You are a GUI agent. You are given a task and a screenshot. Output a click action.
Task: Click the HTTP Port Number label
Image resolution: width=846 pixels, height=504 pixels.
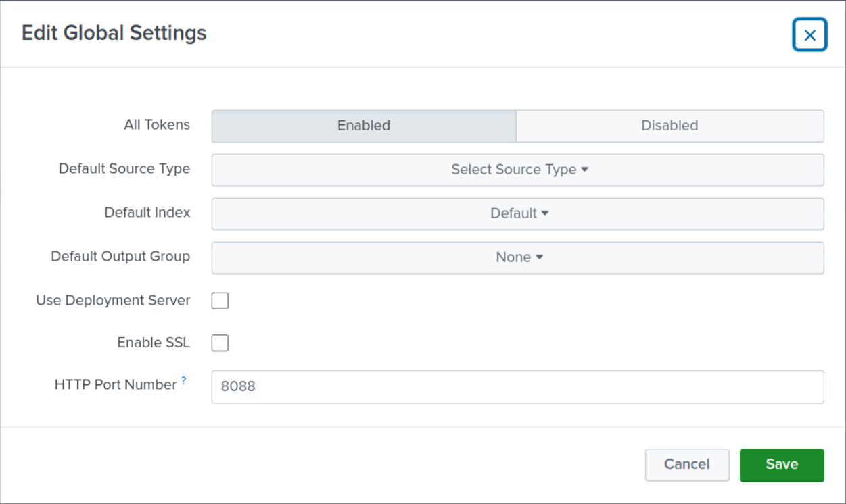click(x=115, y=385)
